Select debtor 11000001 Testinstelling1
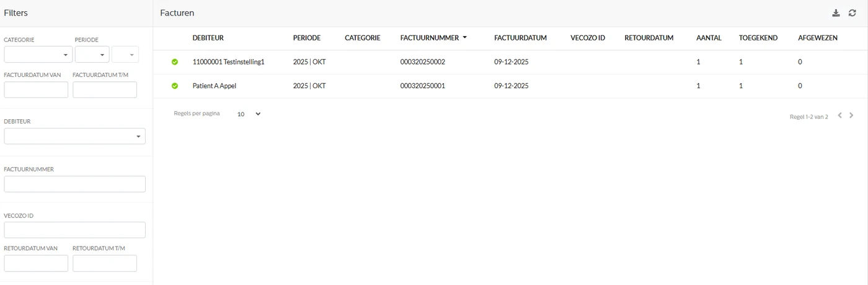868x285 pixels. pos(229,62)
